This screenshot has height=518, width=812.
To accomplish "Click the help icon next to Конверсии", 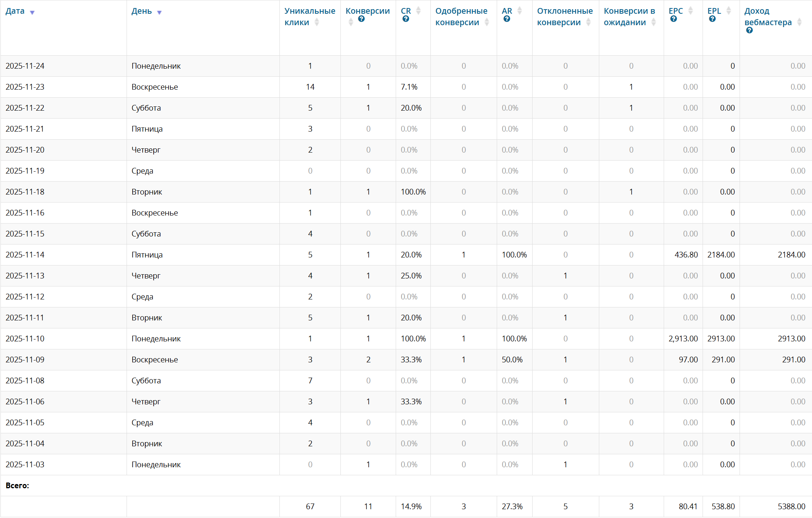I will click(x=361, y=19).
